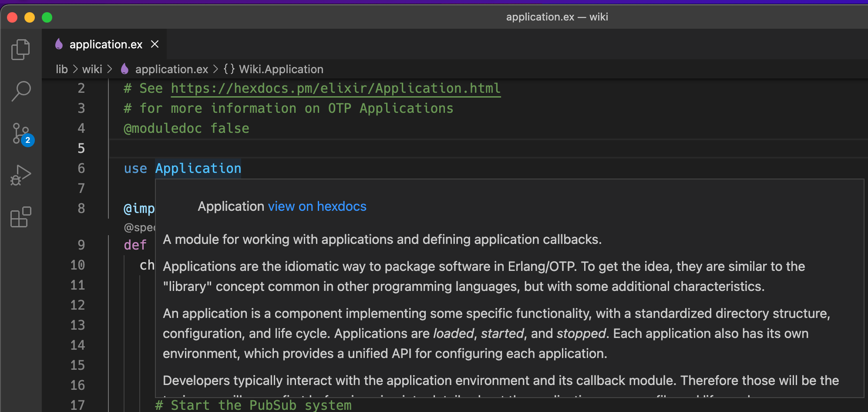Click the highlighted Application keyword on line 6

(x=198, y=168)
